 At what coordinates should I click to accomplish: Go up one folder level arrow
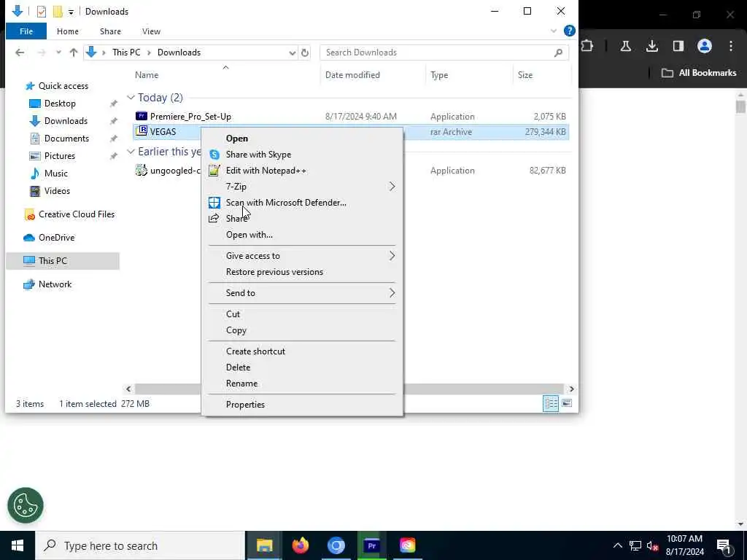pyautogui.click(x=74, y=52)
